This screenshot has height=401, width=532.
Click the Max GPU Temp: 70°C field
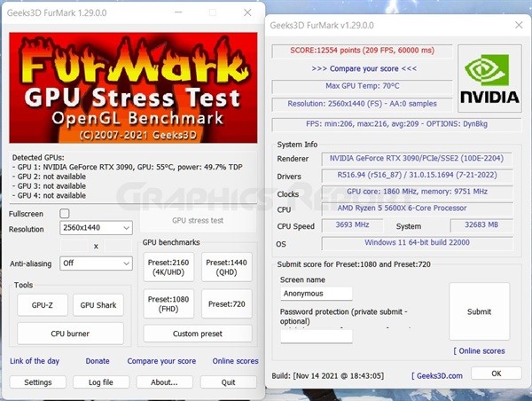[x=362, y=86]
